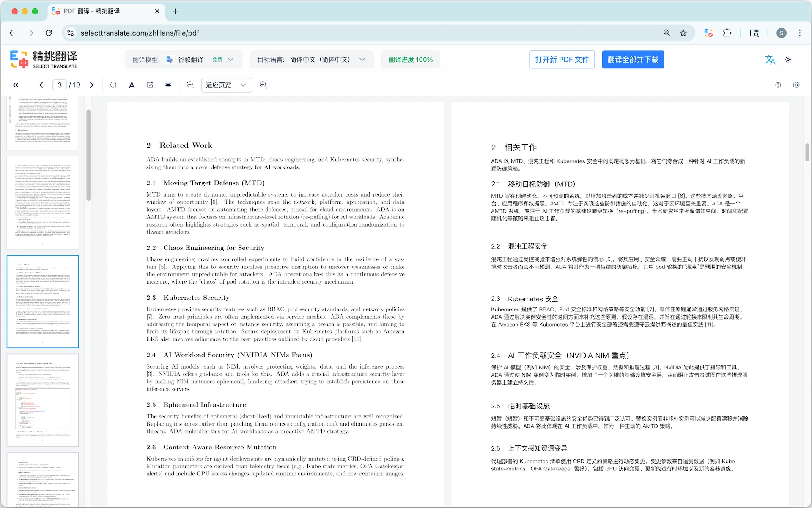Open the viewer settings gear icon

click(796, 85)
